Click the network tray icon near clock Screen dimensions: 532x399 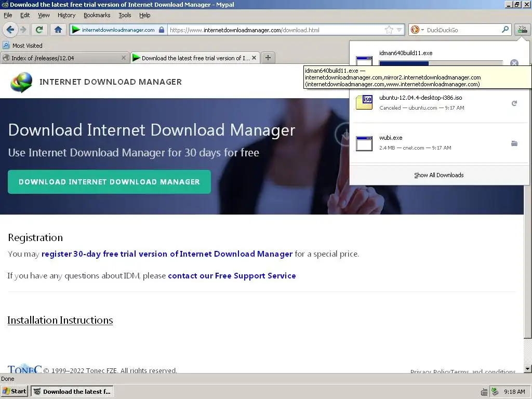point(495,392)
